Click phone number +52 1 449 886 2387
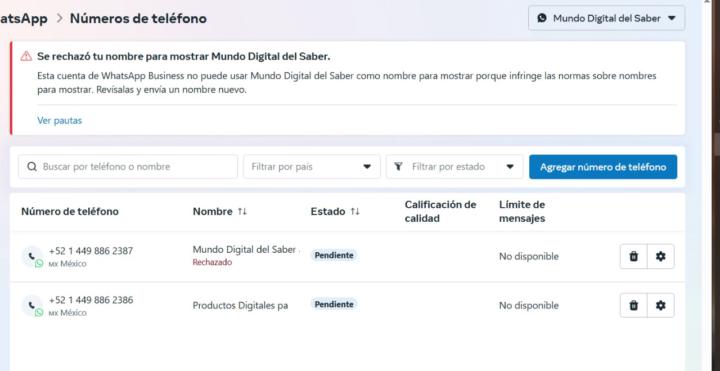Viewport: 720px width, 371px height. click(91, 251)
